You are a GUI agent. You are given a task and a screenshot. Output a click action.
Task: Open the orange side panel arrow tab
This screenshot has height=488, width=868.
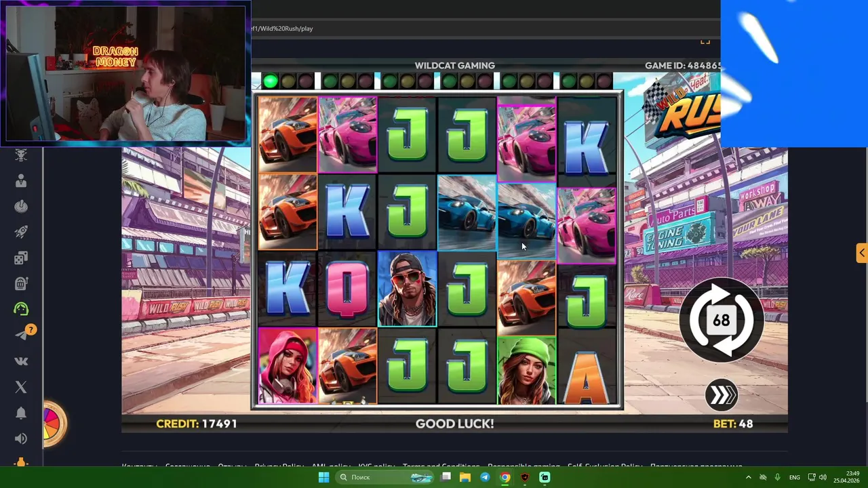[x=862, y=253]
